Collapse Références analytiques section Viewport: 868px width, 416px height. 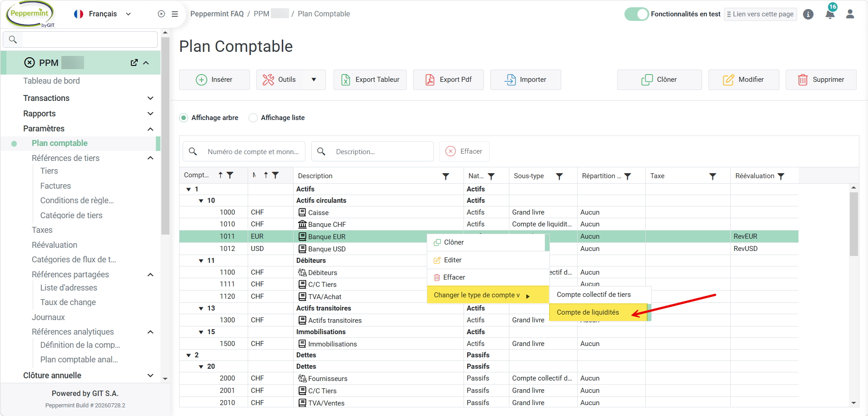150,332
